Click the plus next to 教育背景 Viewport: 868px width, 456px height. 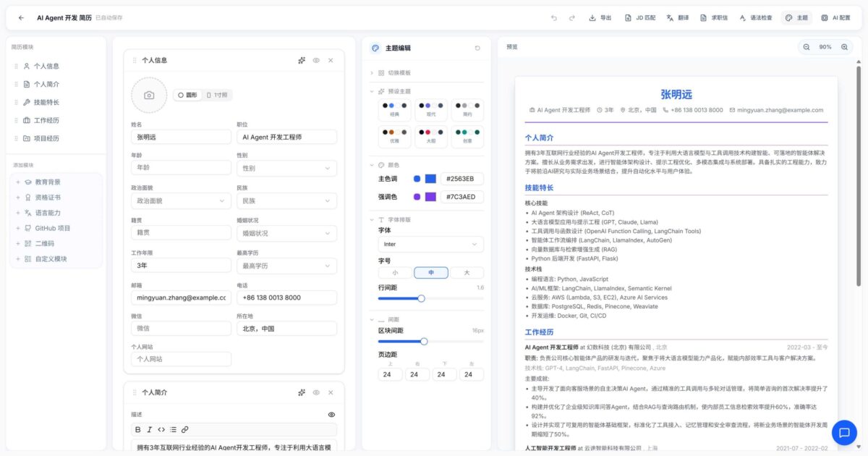[18, 182]
